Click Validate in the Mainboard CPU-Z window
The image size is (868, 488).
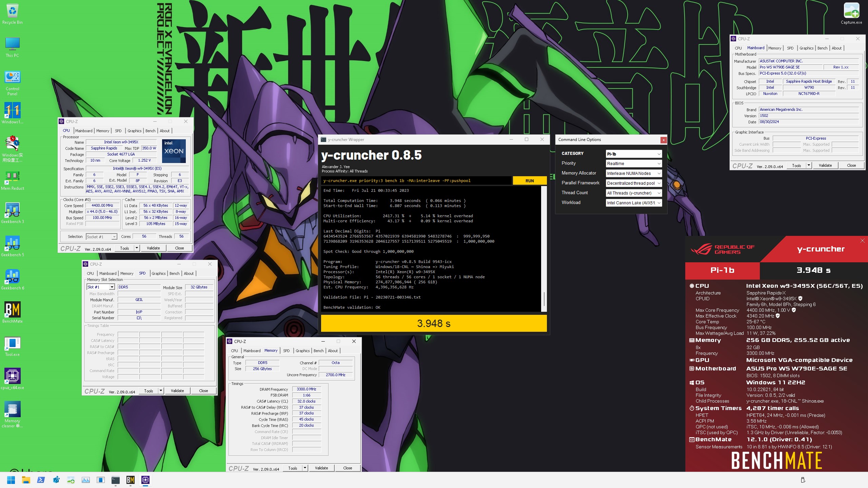click(x=825, y=165)
